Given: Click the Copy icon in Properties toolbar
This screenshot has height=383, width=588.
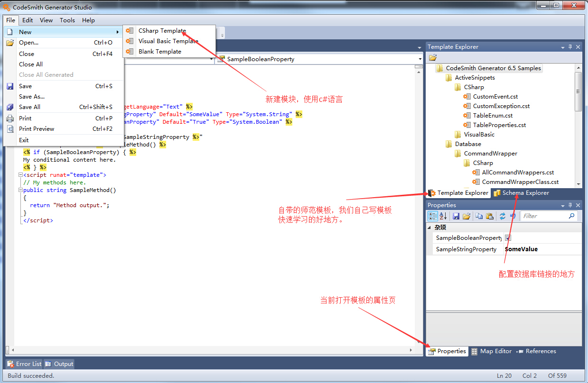Looking at the screenshot, I should (479, 216).
